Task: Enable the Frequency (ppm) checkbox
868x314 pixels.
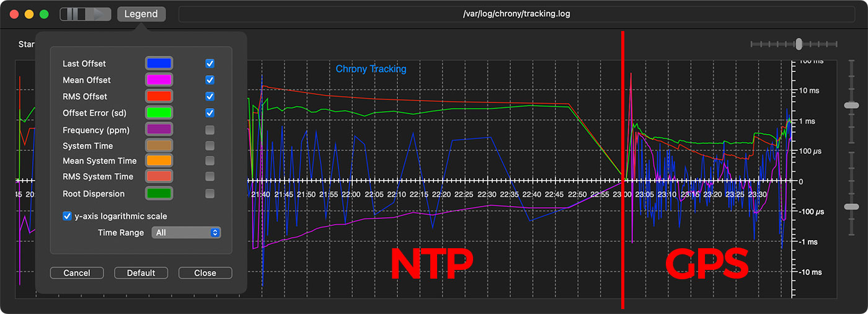Action: (x=210, y=130)
